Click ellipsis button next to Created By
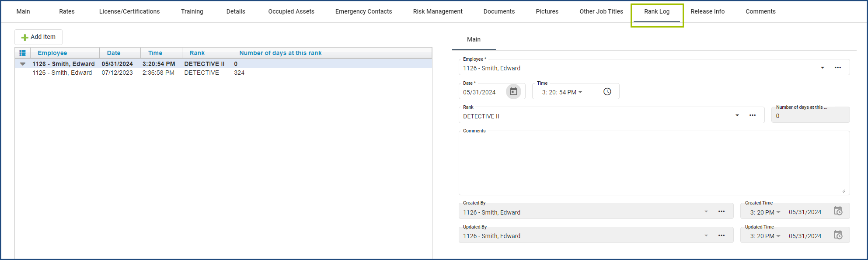The width and height of the screenshot is (868, 260). [721, 211]
